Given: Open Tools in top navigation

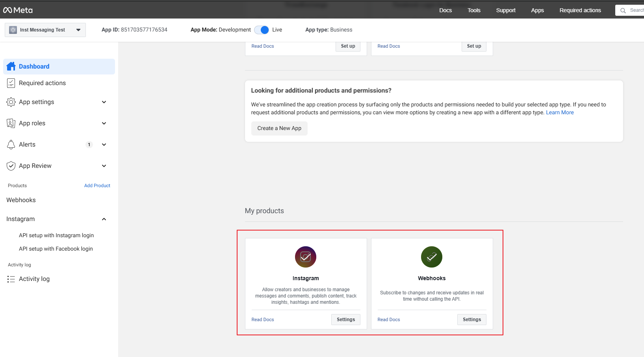Looking at the screenshot, I should pos(474,10).
